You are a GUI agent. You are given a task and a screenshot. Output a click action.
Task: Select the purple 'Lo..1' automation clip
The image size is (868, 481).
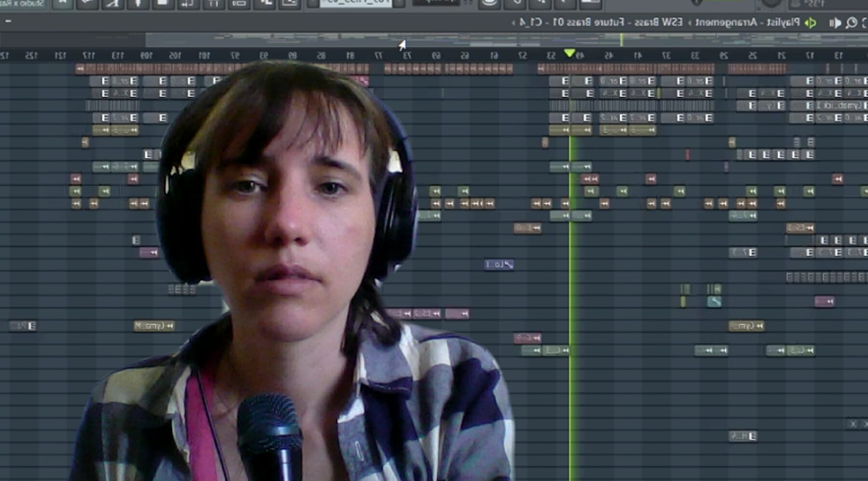[x=499, y=264]
